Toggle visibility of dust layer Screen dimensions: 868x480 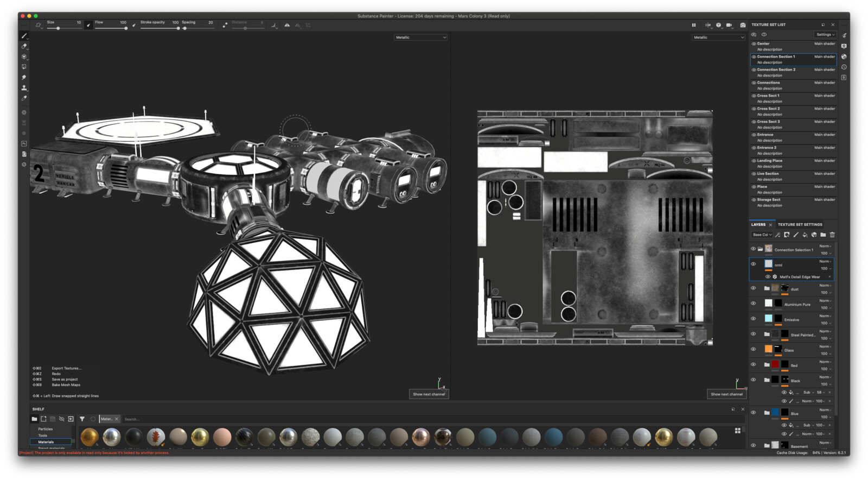(753, 288)
